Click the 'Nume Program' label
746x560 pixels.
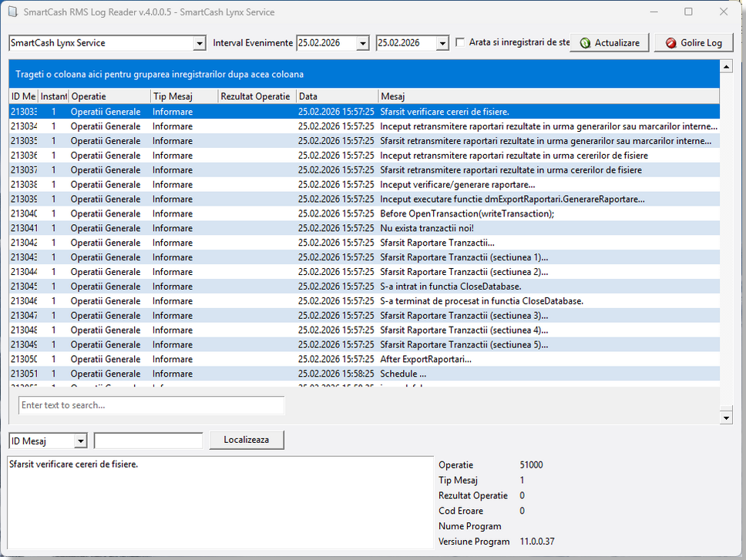coord(470,526)
